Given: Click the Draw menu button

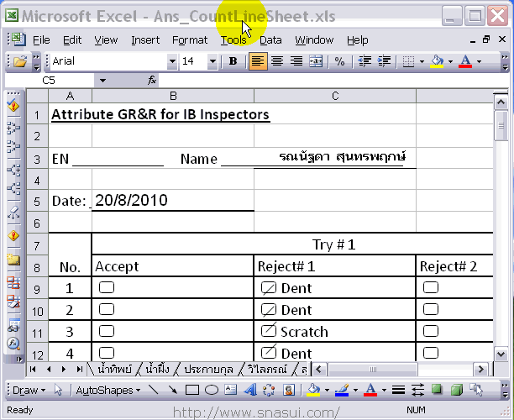Looking at the screenshot, I should coord(29,390).
